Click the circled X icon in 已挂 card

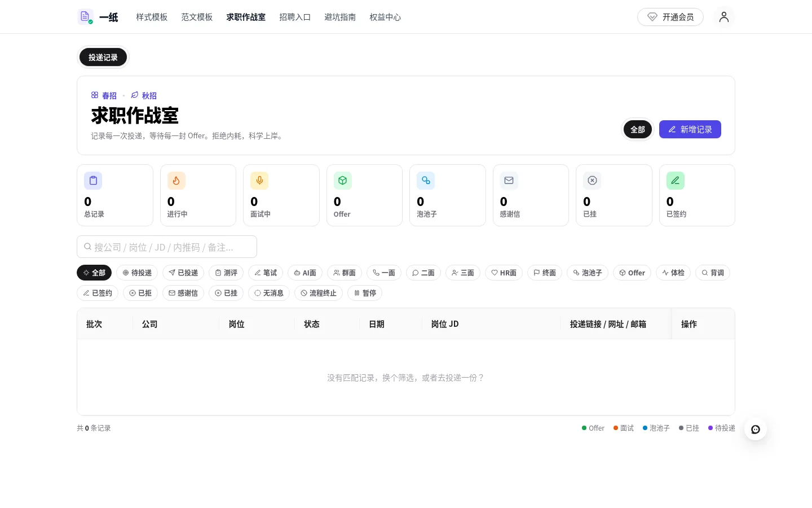click(x=592, y=181)
